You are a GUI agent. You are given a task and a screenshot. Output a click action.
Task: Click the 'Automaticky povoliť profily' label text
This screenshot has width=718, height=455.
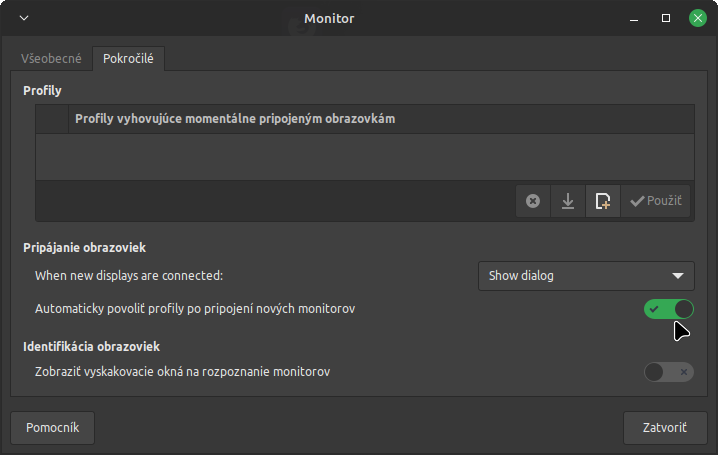(x=195, y=309)
